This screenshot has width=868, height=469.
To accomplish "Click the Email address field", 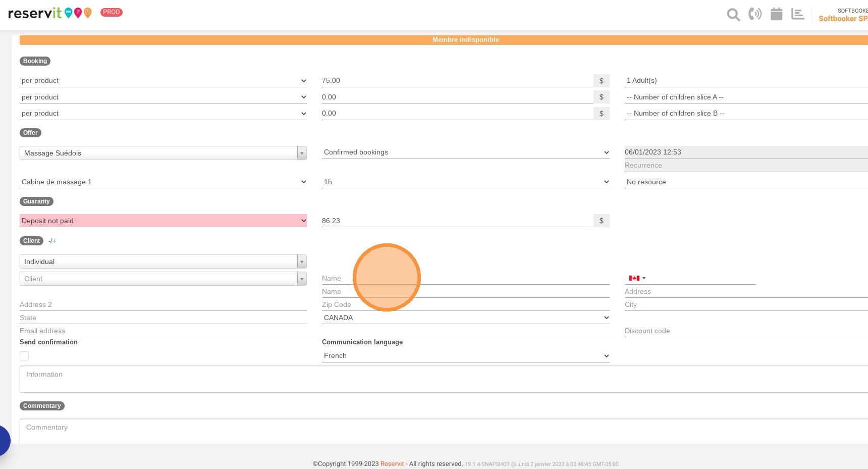I will click(x=314, y=331).
